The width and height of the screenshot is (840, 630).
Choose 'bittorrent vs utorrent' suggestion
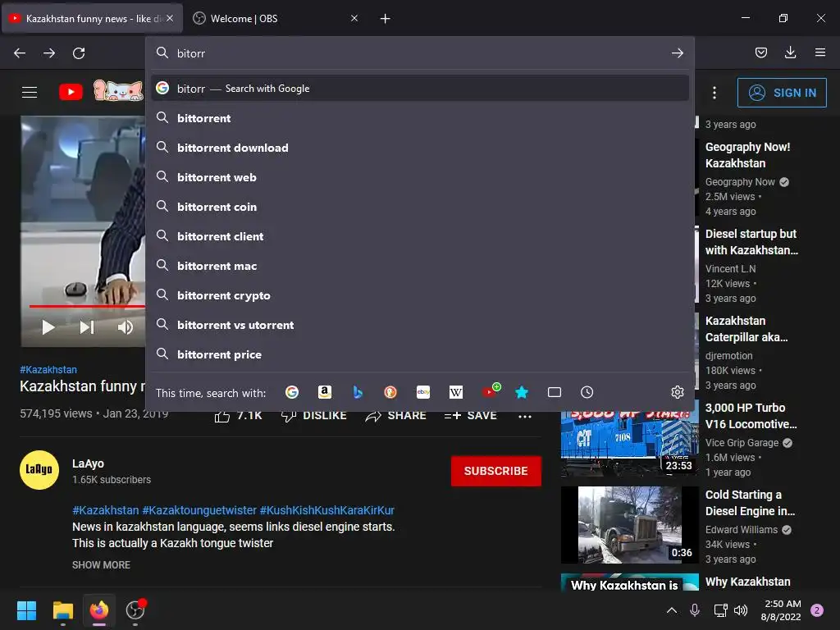pos(420,325)
